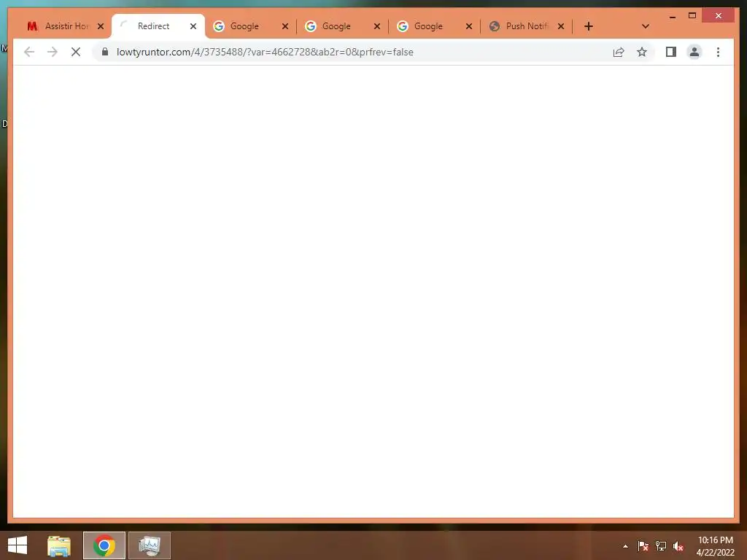The height and width of the screenshot is (560, 747).
Task: Go forward to next page
Action: pyautogui.click(x=53, y=52)
